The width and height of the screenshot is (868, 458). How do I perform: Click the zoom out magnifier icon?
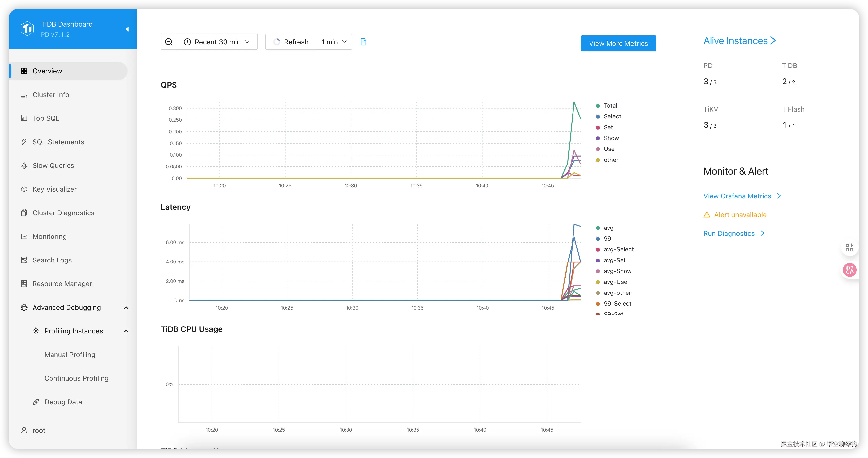[169, 42]
